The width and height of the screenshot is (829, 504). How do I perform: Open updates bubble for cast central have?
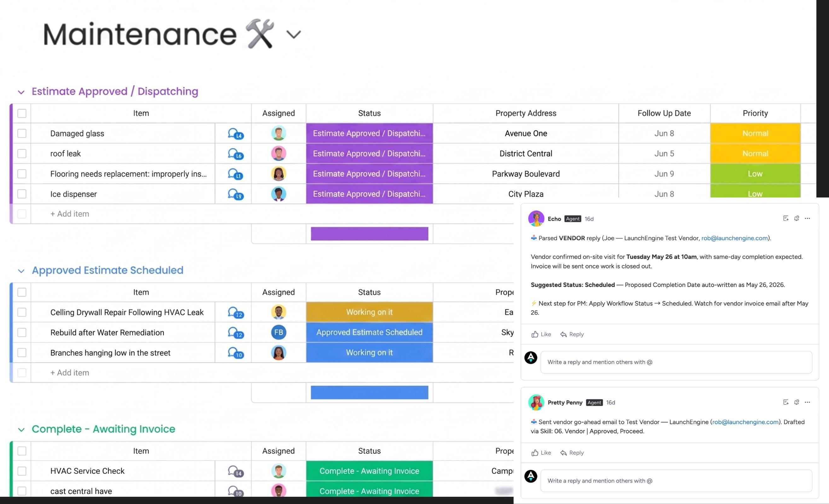(x=235, y=492)
